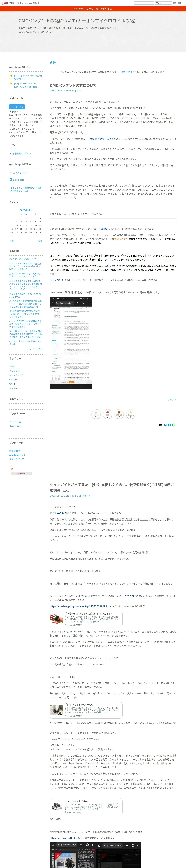Open the ウェブ search scope dropdown
This screenshot has height=868, width=186.
(163, 3)
